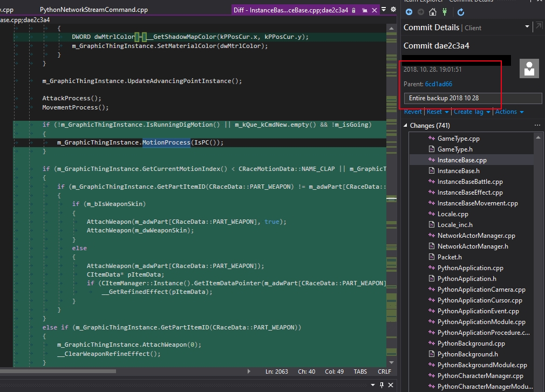Viewport: 545px width, 392px height.
Task: Click the PythonApplication.h header icon
Action: [x=432, y=278]
